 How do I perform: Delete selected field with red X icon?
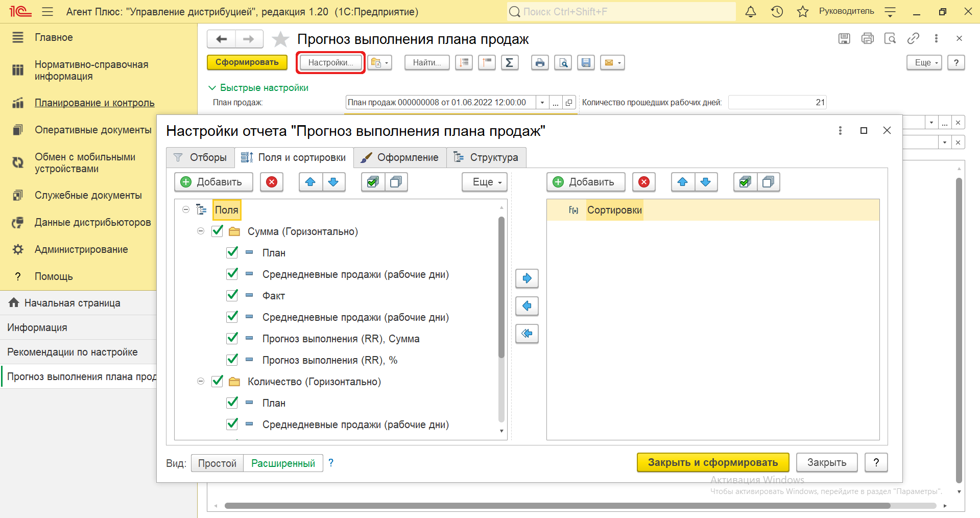pos(272,182)
